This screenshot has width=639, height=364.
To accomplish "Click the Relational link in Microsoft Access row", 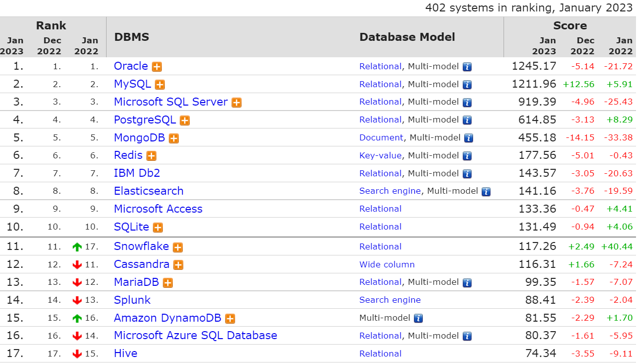I will pos(381,209).
